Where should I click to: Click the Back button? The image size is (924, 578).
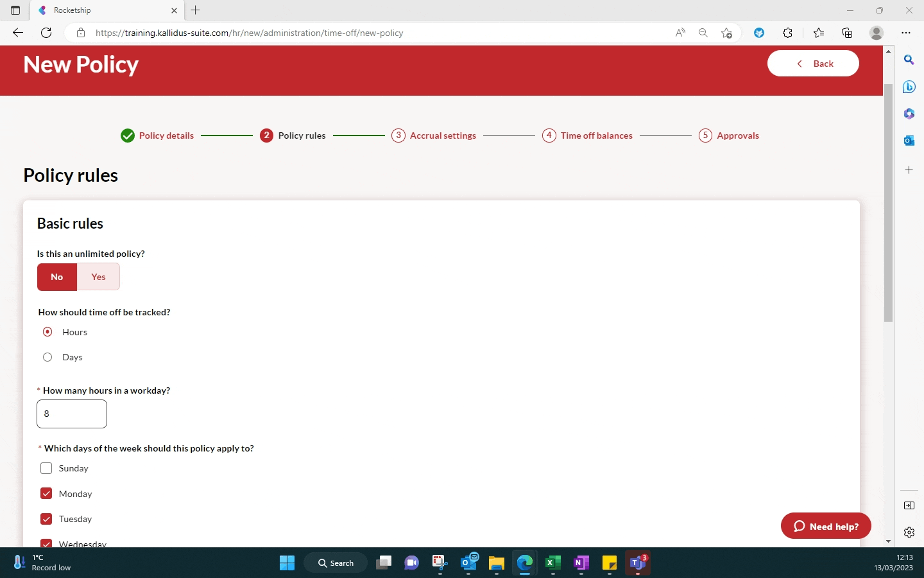813,64
